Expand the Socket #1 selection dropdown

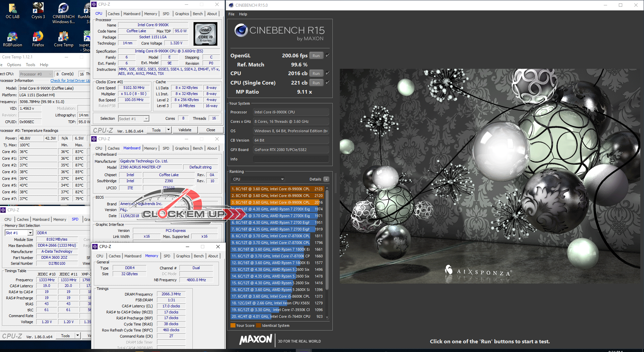(x=146, y=119)
